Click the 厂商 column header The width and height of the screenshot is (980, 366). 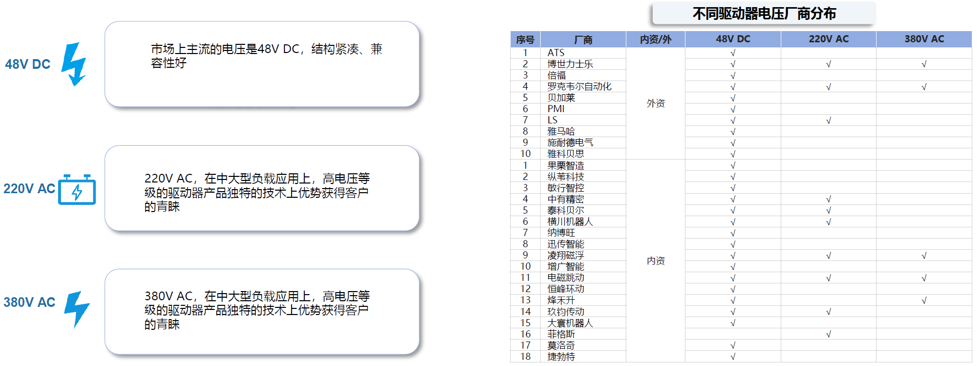click(583, 39)
